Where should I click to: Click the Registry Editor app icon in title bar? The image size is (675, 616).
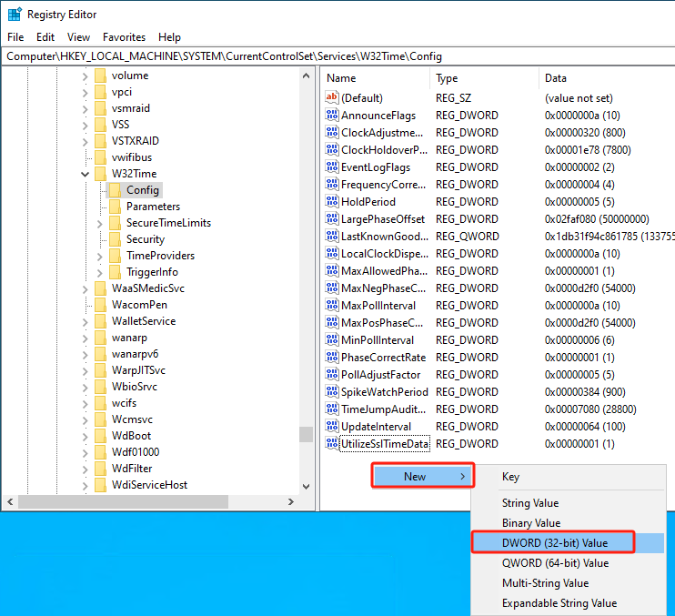[x=15, y=15]
